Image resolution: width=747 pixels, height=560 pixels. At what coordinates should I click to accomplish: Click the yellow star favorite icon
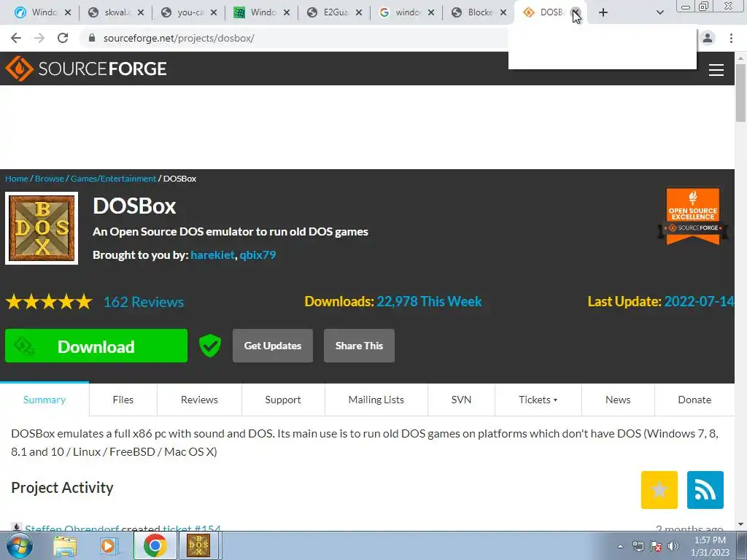(x=659, y=489)
